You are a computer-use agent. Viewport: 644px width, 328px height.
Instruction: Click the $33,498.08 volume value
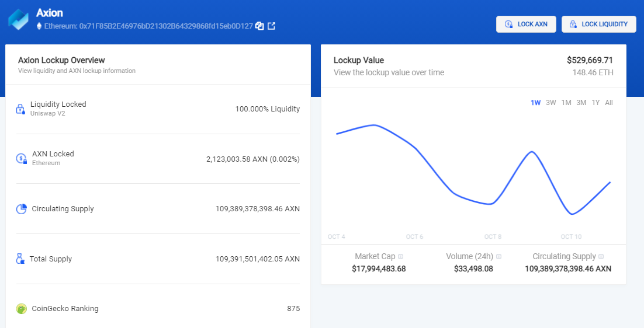pyautogui.click(x=473, y=269)
